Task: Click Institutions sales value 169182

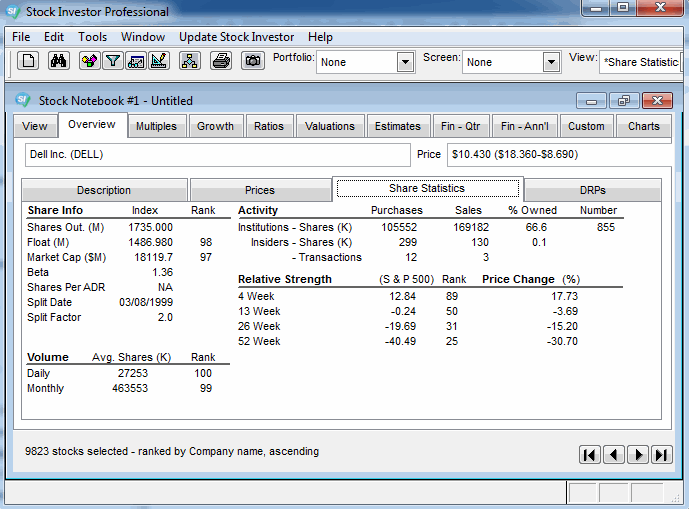Action: pyautogui.click(x=471, y=227)
